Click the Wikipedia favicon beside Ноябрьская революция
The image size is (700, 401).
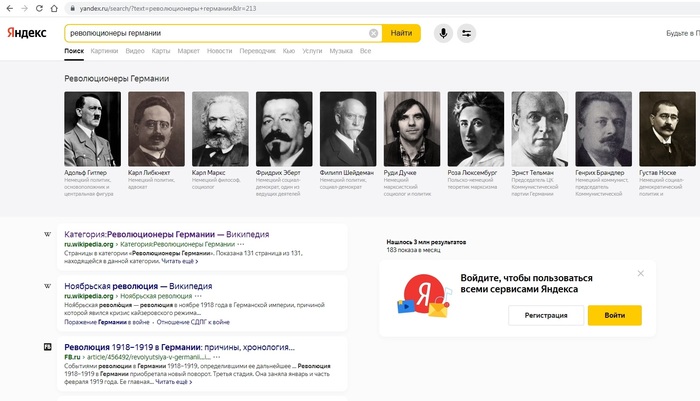(x=47, y=286)
